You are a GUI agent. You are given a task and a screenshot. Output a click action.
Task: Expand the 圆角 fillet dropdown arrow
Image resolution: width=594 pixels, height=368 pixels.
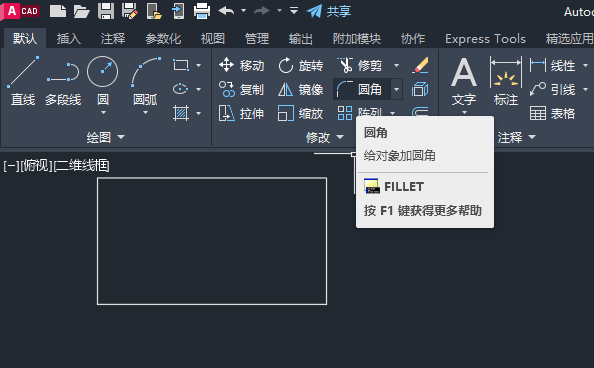pos(396,89)
